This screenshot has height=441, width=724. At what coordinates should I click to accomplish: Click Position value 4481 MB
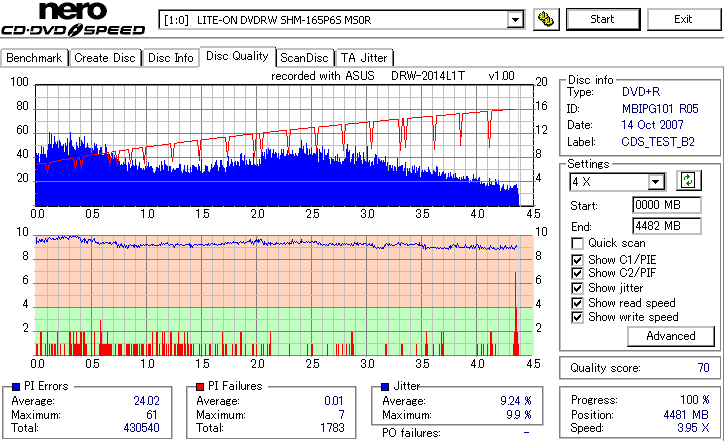point(686,415)
